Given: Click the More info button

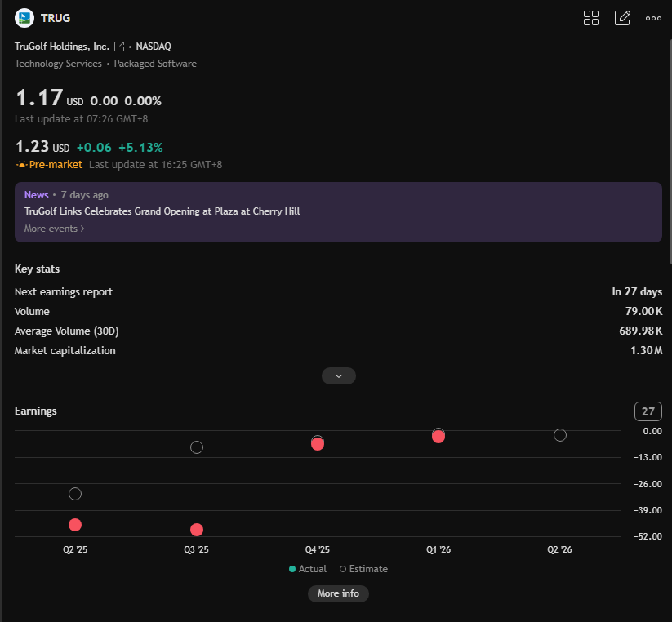Looking at the screenshot, I should [x=338, y=593].
